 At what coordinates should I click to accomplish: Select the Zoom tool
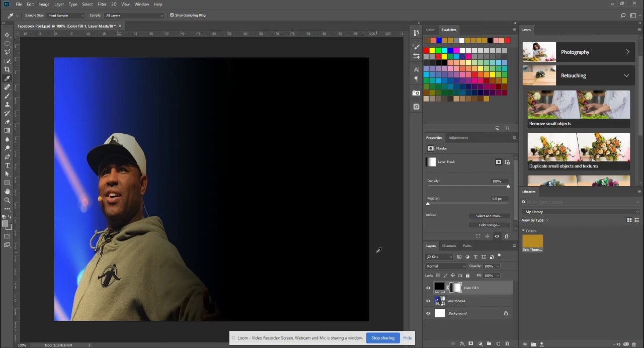(x=7, y=200)
